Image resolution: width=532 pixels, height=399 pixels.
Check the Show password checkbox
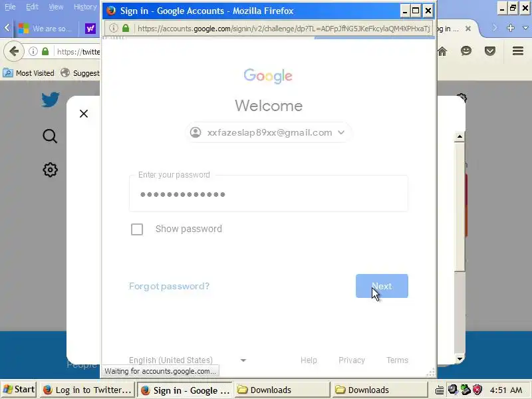137,229
